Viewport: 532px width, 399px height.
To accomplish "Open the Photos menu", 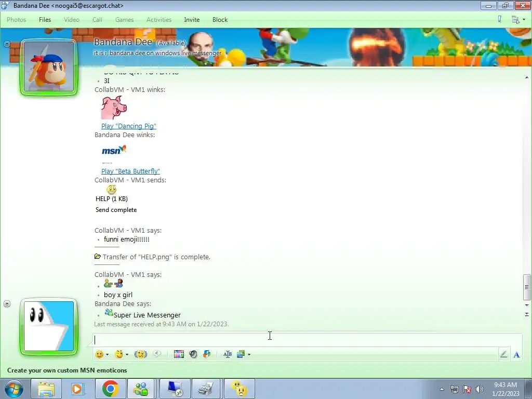I will 16,20.
